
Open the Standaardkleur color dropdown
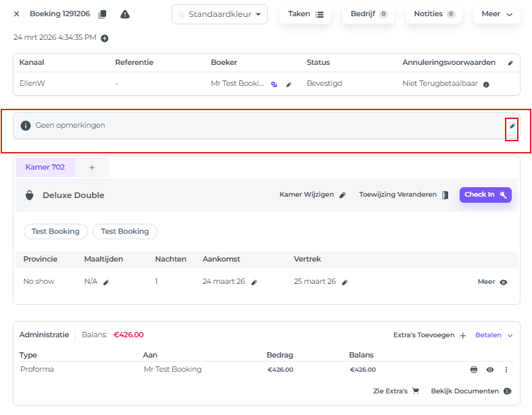pyautogui.click(x=220, y=14)
